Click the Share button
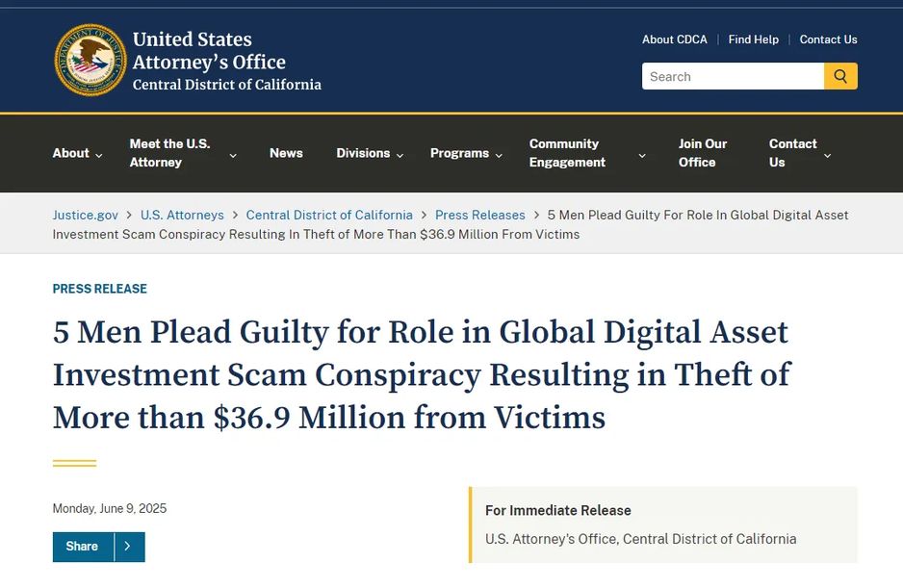This screenshot has width=903, height=588. [x=82, y=547]
